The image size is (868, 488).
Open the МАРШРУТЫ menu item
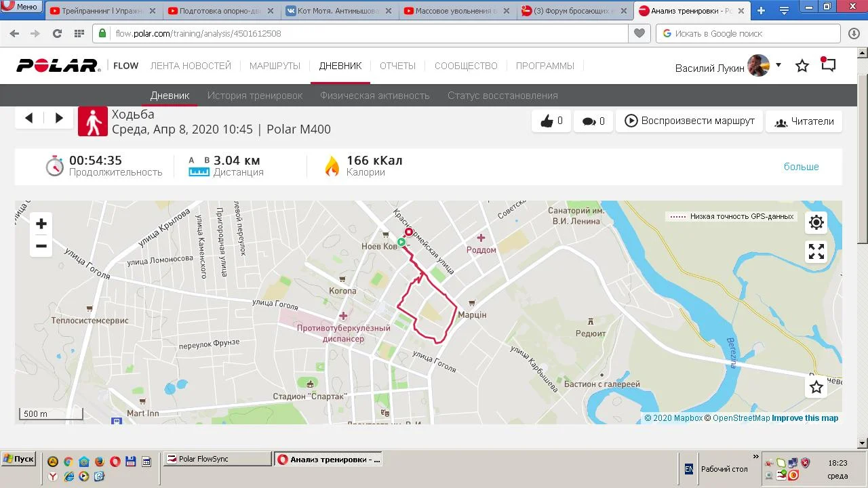point(275,66)
